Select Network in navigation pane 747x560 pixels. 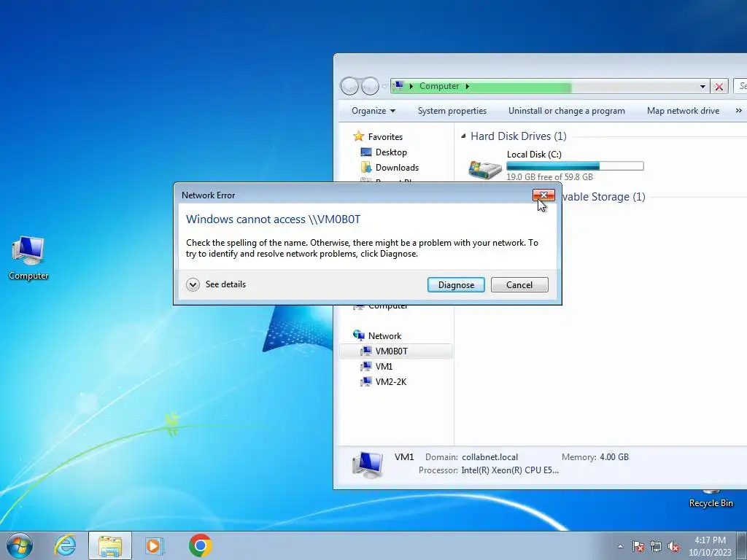[384, 335]
